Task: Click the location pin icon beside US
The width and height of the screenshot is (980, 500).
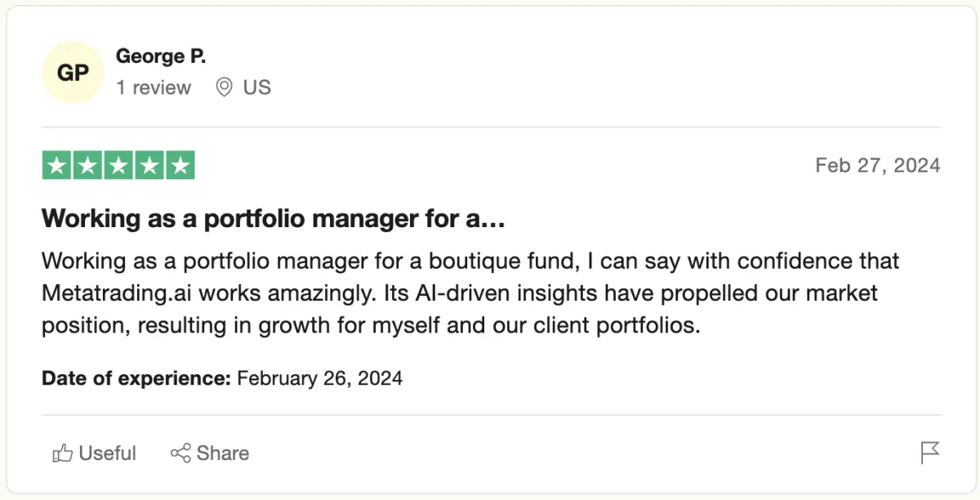Action: click(224, 87)
